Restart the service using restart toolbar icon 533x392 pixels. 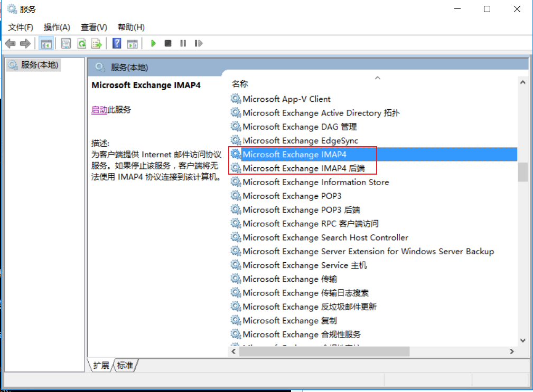point(198,43)
